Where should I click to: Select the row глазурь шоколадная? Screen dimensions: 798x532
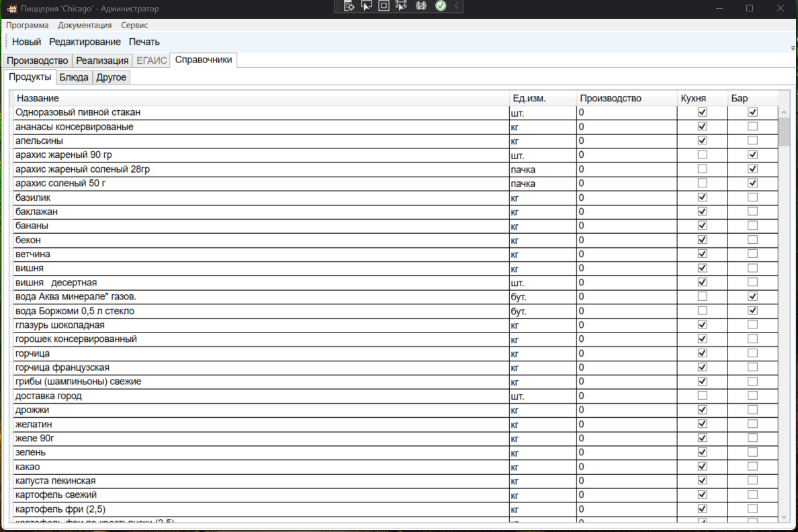[396, 325]
